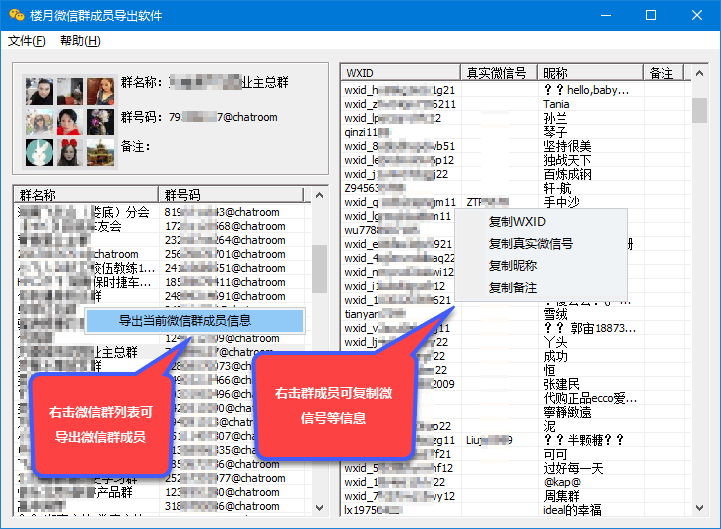Sort by 真实微信号 column header

pos(499,73)
